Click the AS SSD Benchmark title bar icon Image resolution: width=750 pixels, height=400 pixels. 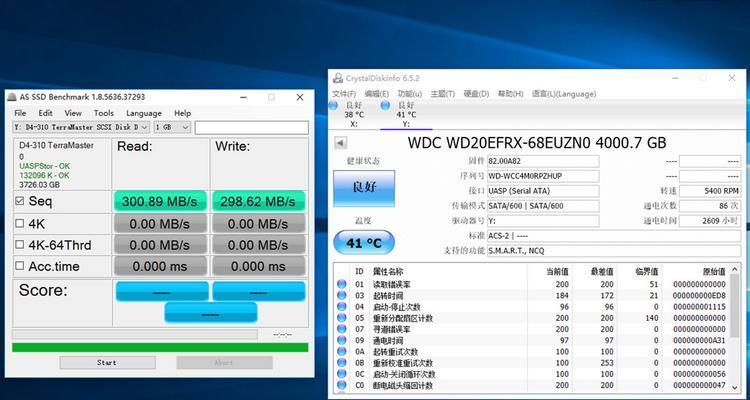point(12,97)
